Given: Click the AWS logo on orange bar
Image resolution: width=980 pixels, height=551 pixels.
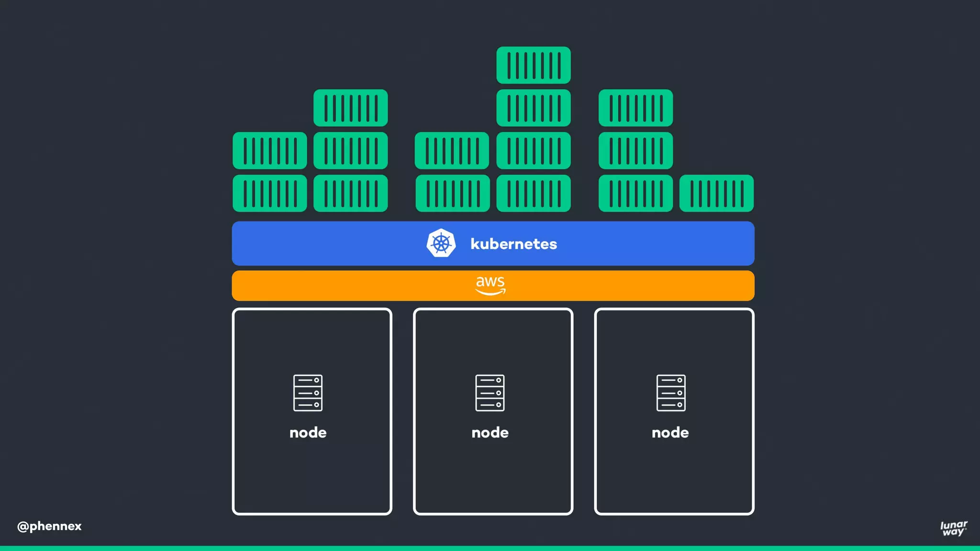Looking at the screenshot, I should (490, 286).
